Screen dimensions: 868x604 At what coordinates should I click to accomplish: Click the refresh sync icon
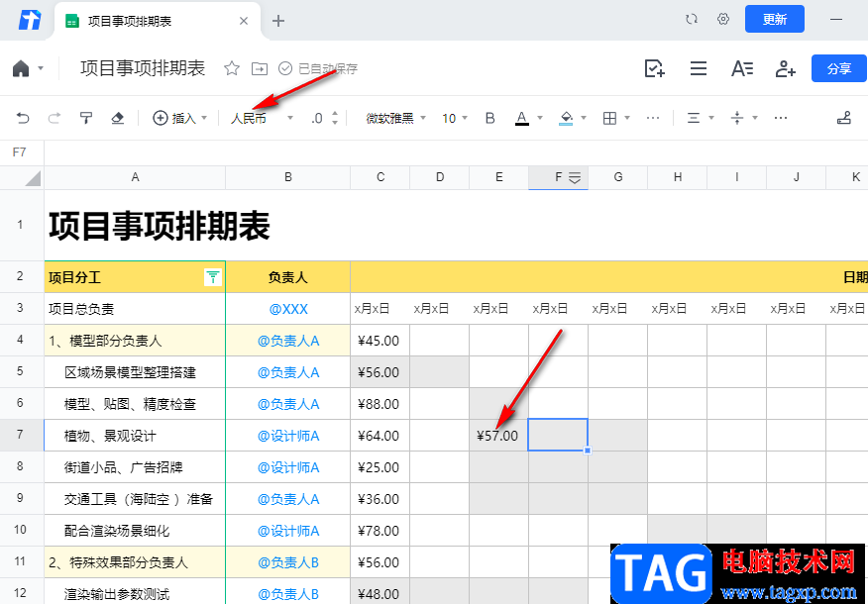(x=692, y=20)
